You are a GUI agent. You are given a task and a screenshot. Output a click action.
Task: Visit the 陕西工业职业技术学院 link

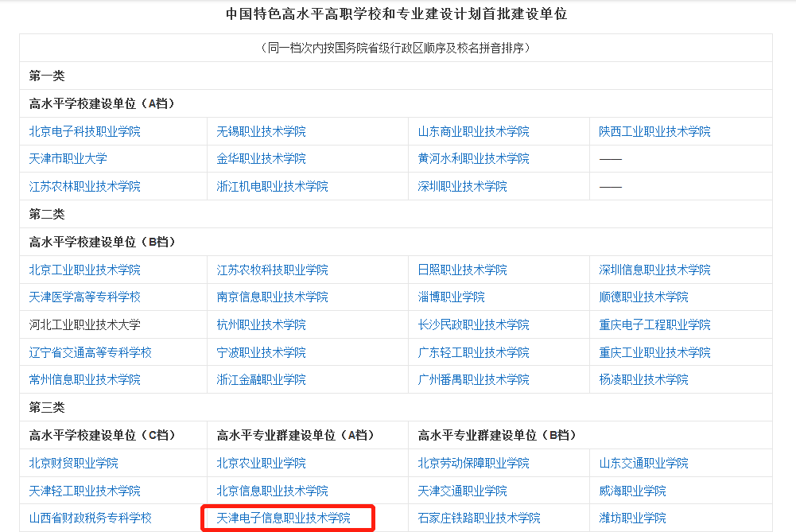(x=669, y=131)
